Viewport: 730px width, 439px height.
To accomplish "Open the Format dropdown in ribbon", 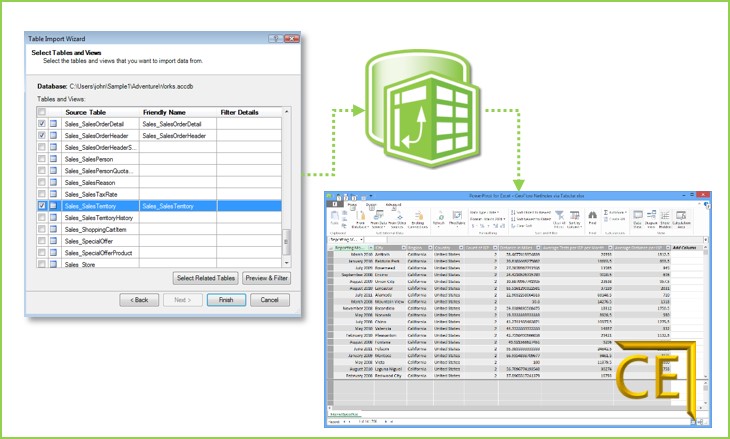I will pyautogui.click(x=487, y=219).
